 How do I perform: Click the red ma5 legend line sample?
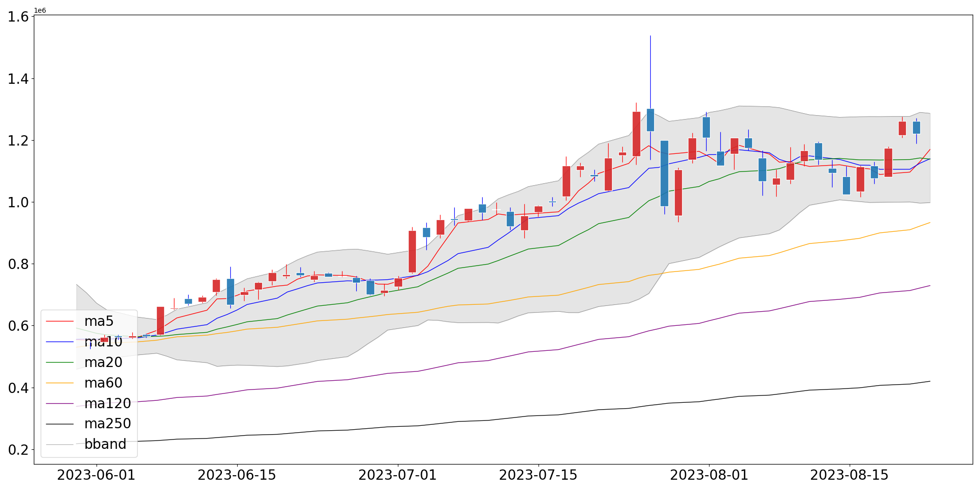(x=60, y=321)
